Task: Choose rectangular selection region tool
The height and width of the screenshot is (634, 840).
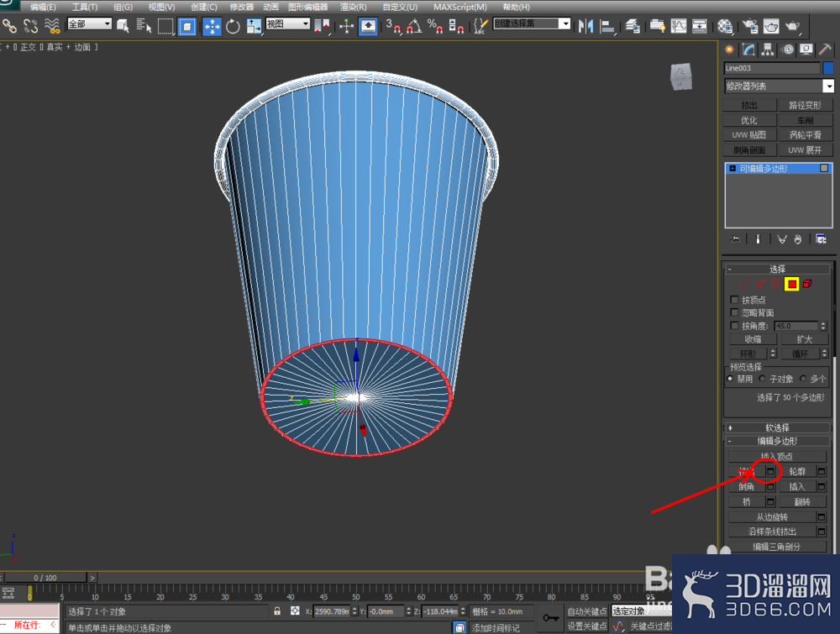Action: [165, 26]
